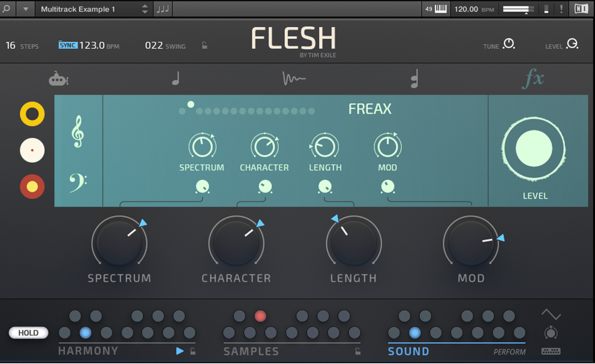Open the preset dropdown arrow in header
The image size is (595, 364).
coord(26,9)
